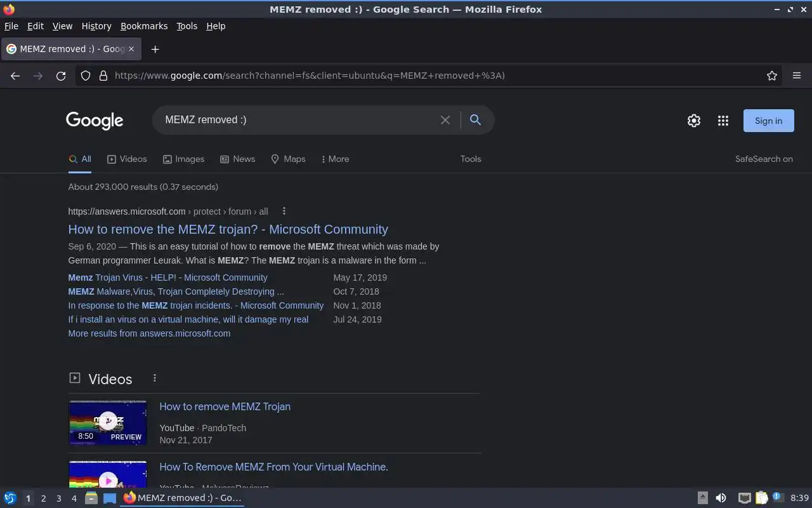Open the Google apps grid

723,121
